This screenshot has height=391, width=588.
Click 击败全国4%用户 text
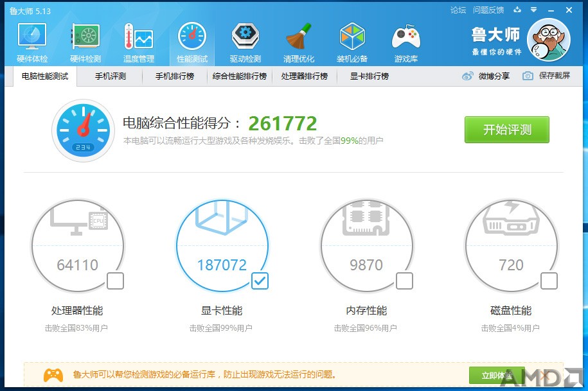[510, 328]
